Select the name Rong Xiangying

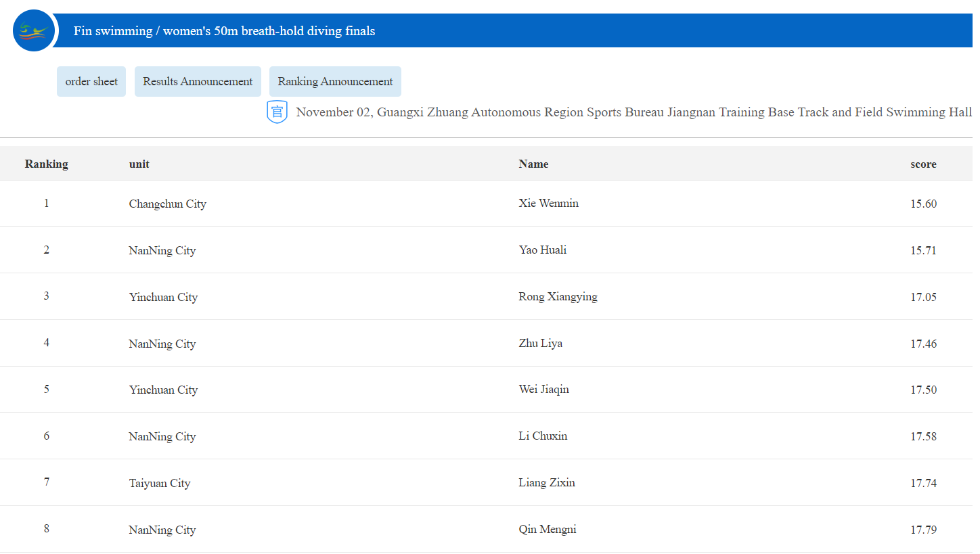[558, 296]
